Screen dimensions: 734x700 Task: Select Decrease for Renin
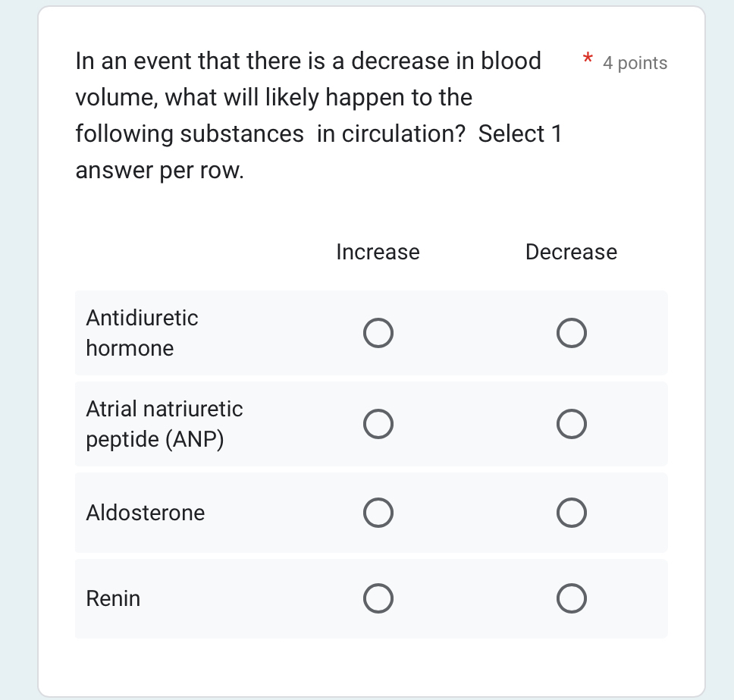[572, 598]
